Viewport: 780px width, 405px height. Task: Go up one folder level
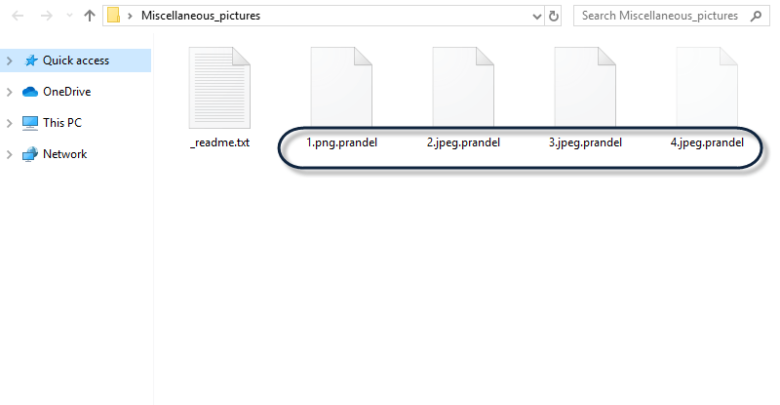tap(90, 16)
